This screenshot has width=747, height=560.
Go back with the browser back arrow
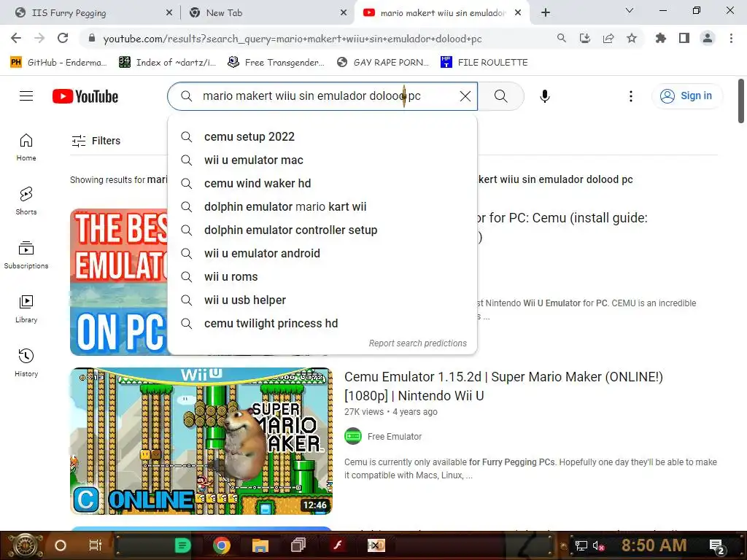pyautogui.click(x=16, y=38)
